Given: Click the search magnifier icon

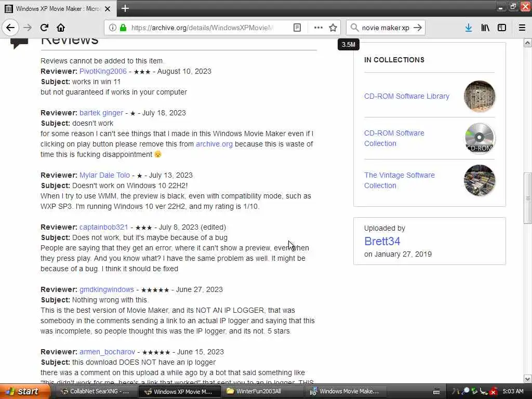Looking at the screenshot, I should pyautogui.click(x=354, y=28).
